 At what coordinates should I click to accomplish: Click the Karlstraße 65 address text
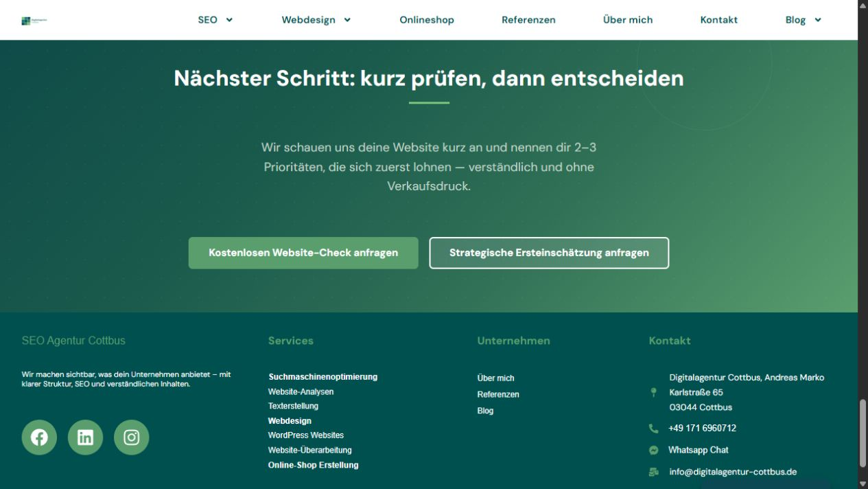click(696, 392)
